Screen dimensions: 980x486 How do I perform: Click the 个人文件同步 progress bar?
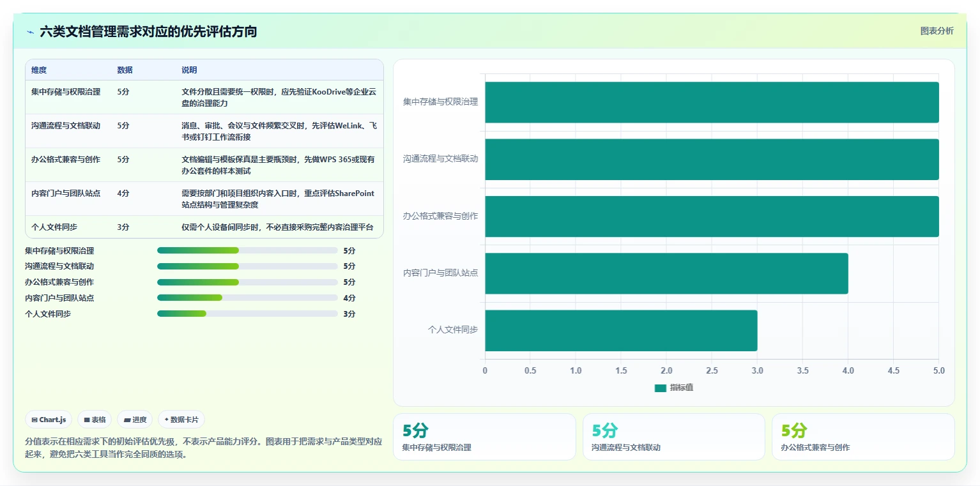[x=247, y=314]
